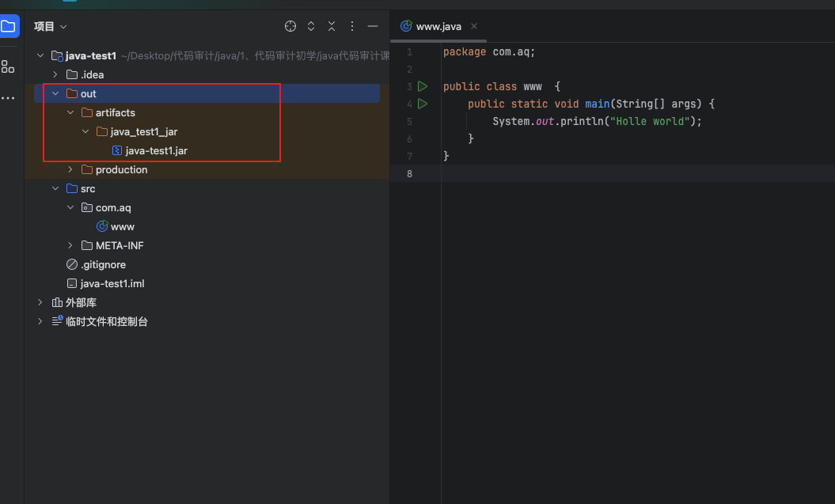Expand the production folder

[70, 169]
